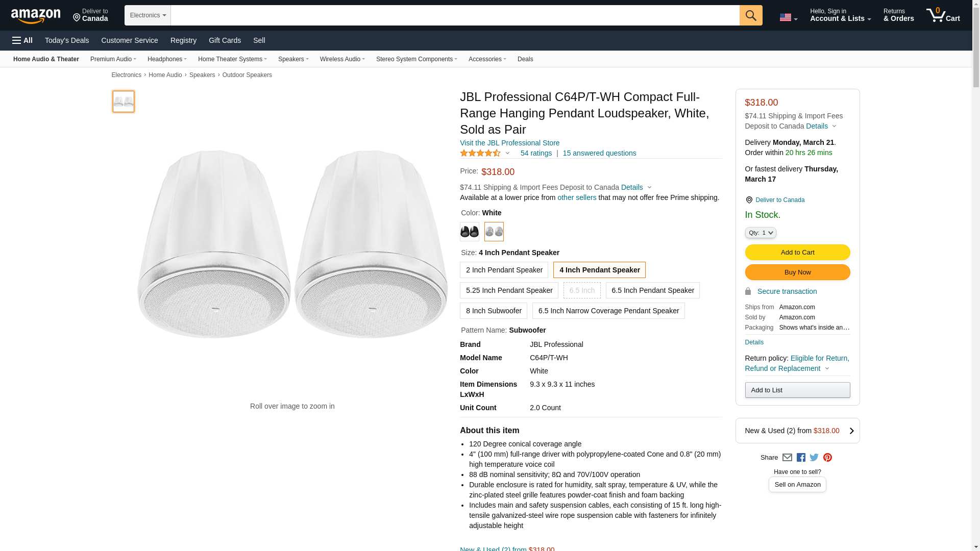Open the Today's Deals tab
The image size is (980, 551).
(67, 40)
